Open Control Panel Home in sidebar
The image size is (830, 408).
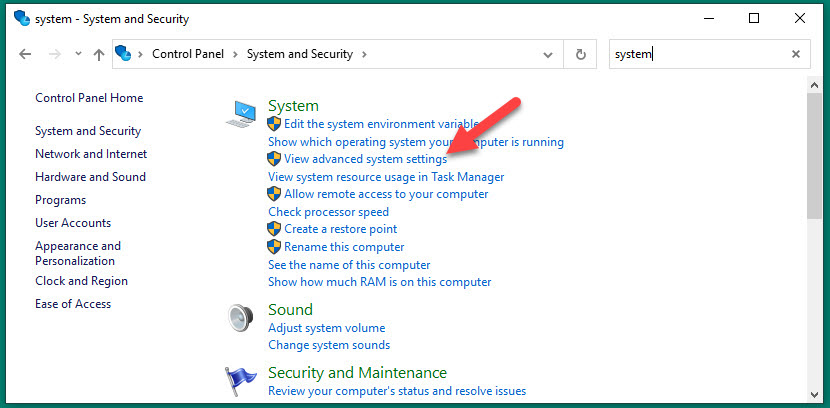(89, 98)
